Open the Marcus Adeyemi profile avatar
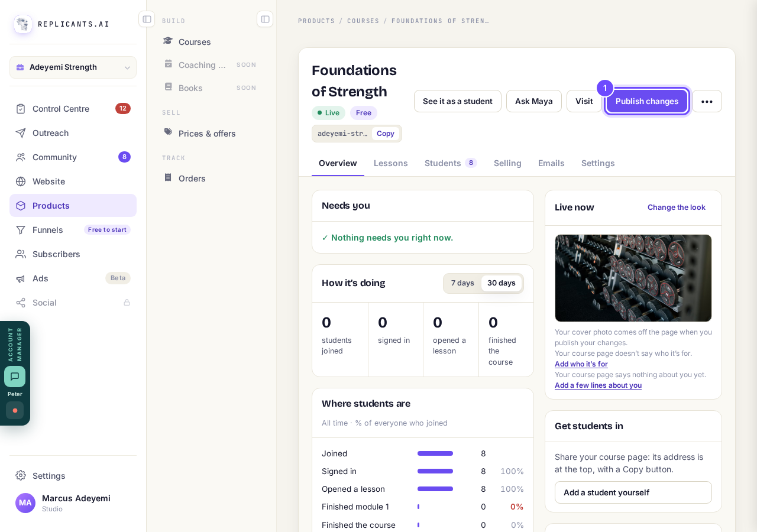757x532 pixels. click(25, 503)
